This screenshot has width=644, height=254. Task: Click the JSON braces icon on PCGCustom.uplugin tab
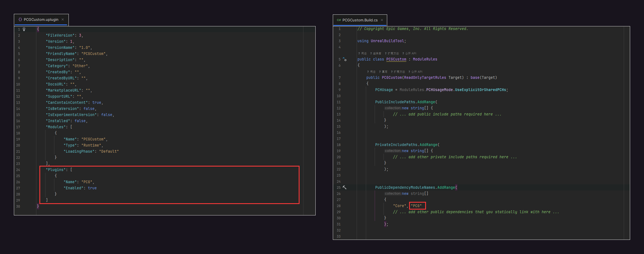pos(20,19)
